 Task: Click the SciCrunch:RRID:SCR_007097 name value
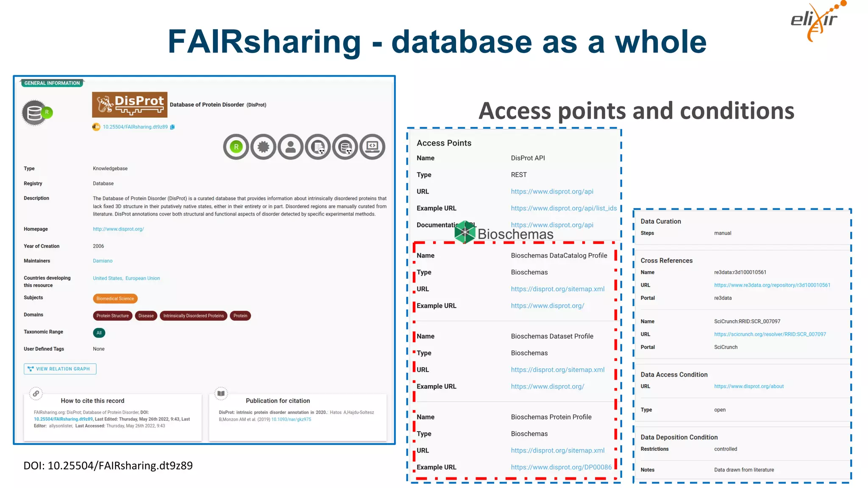click(x=747, y=322)
